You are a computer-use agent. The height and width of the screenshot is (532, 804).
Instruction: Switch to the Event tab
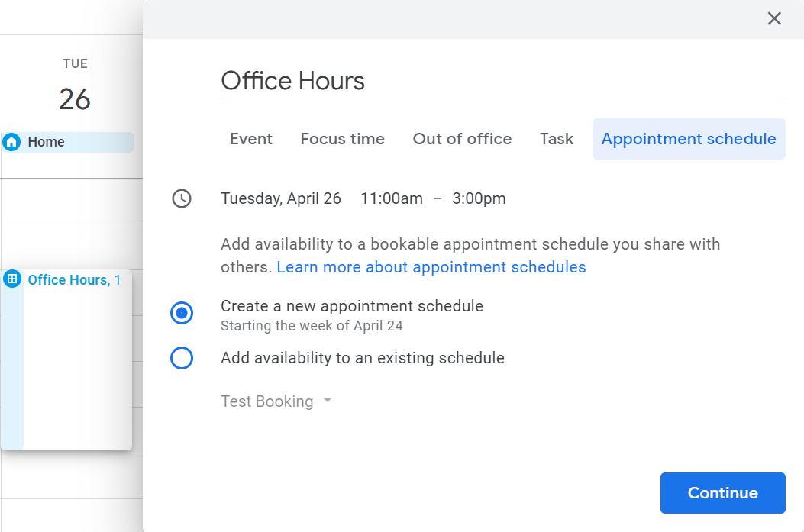coord(251,139)
